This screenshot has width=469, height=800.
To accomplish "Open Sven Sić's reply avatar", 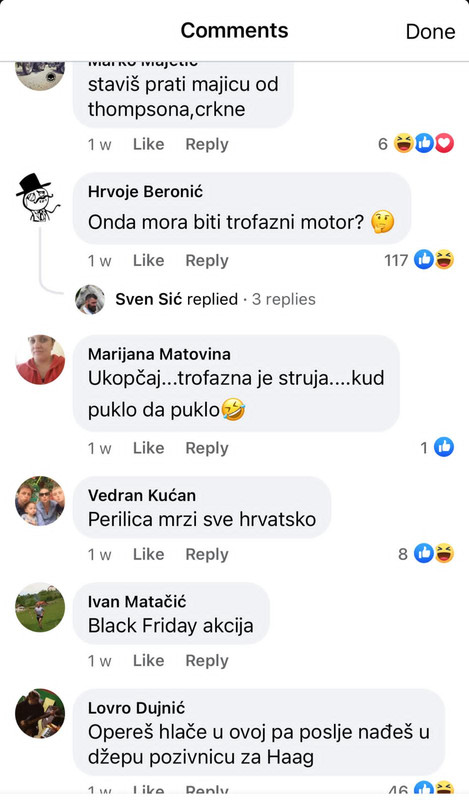I will coord(90,299).
